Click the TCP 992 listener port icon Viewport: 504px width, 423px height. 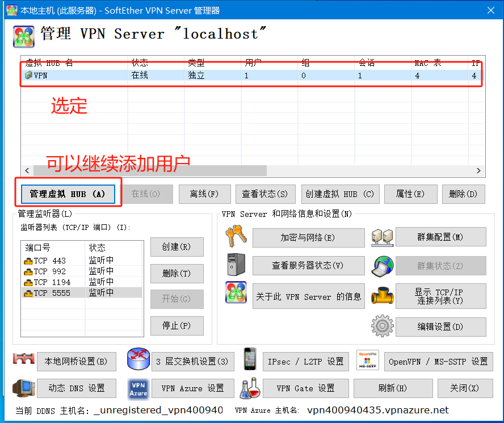pos(28,272)
